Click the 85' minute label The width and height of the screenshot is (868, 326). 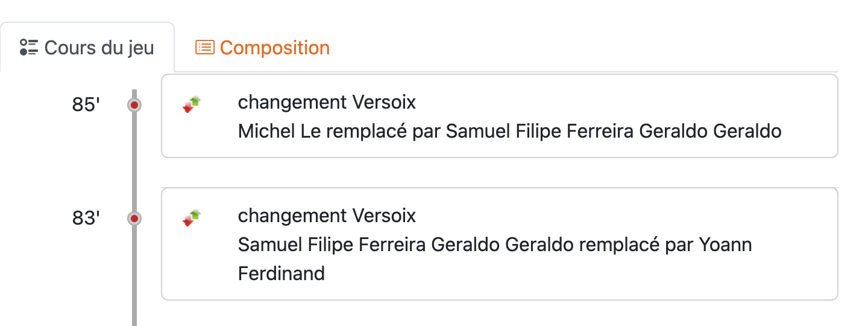(86, 105)
